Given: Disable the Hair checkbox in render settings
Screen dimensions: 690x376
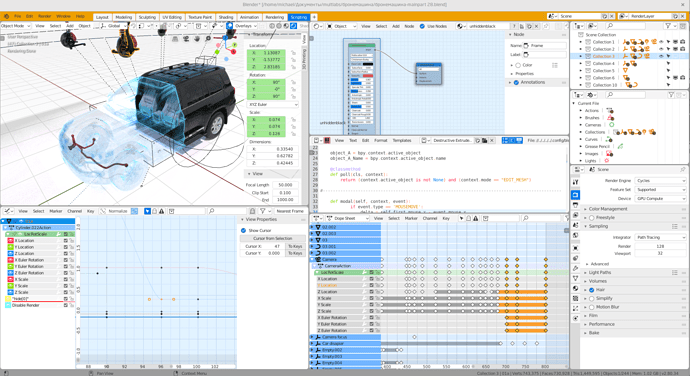Looking at the screenshot, I should (592, 290).
